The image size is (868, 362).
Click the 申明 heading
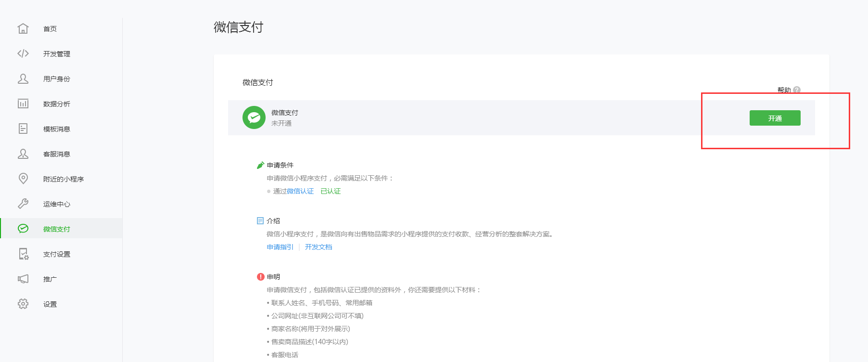click(x=273, y=277)
